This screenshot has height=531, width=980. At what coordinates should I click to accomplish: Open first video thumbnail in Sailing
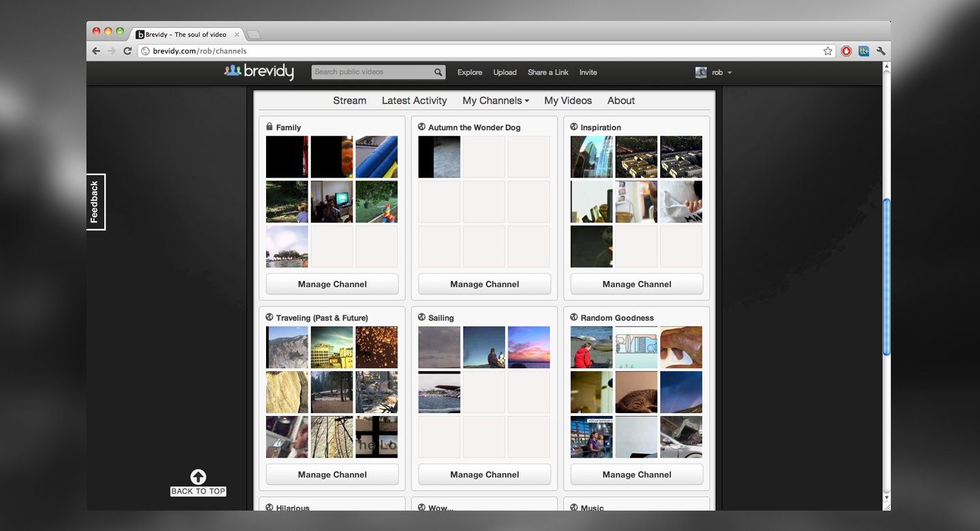[440, 348]
